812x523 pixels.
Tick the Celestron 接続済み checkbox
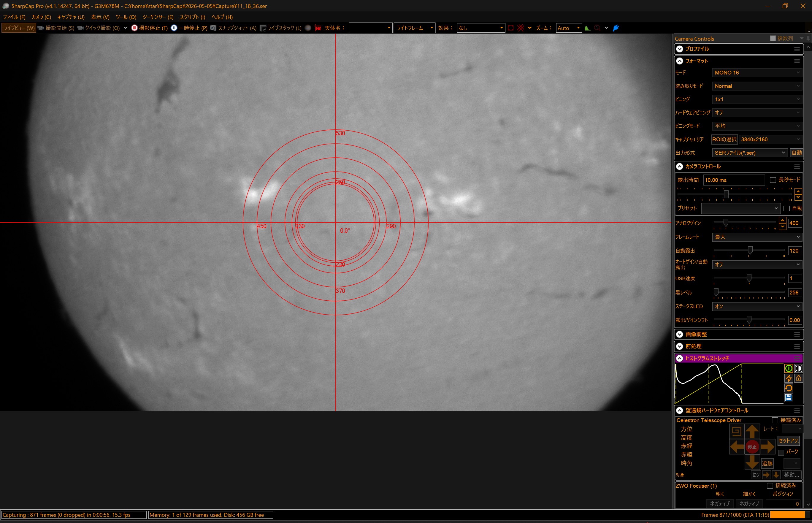pos(775,420)
